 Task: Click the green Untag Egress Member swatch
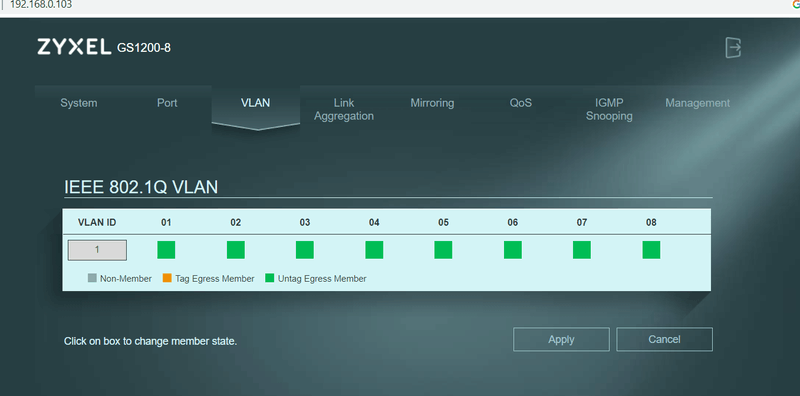pyautogui.click(x=269, y=278)
